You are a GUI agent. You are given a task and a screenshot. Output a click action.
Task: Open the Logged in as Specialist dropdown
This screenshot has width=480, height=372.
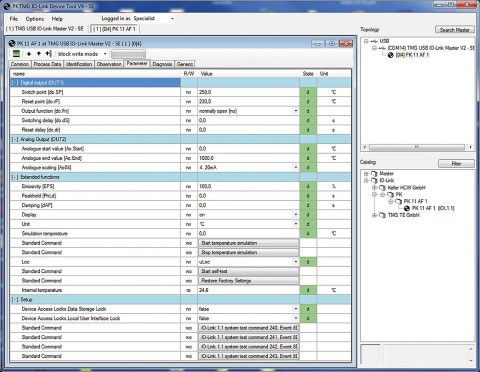pyautogui.click(x=172, y=19)
